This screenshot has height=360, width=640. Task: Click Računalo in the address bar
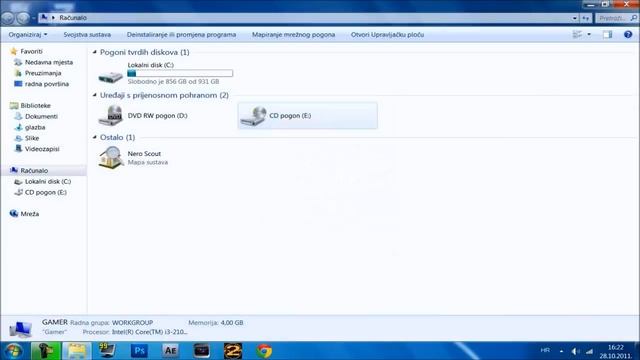73,18
